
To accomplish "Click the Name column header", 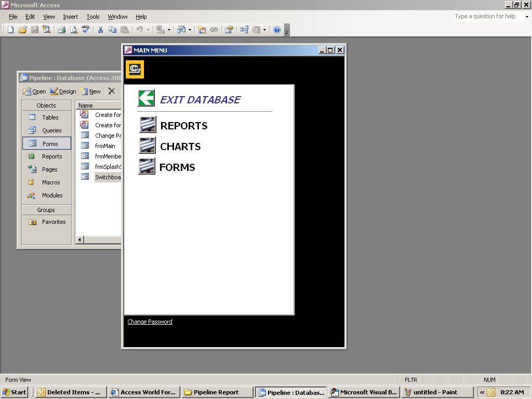I will point(98,105).
